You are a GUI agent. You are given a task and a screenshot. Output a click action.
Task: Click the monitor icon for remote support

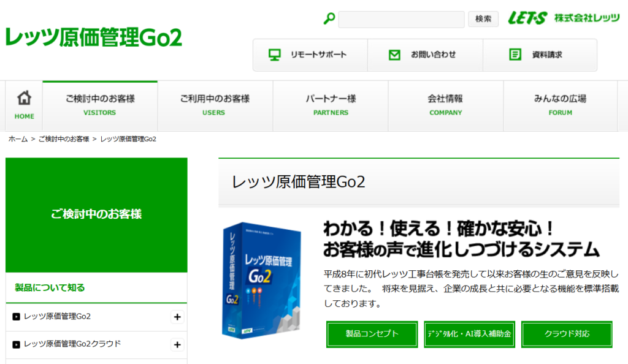(x=274, y=55)
